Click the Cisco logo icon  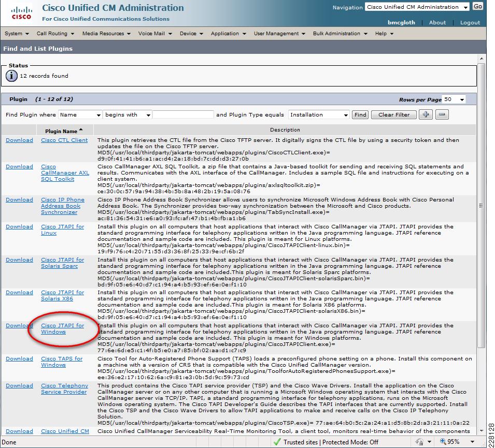click(x=21, y=13)
